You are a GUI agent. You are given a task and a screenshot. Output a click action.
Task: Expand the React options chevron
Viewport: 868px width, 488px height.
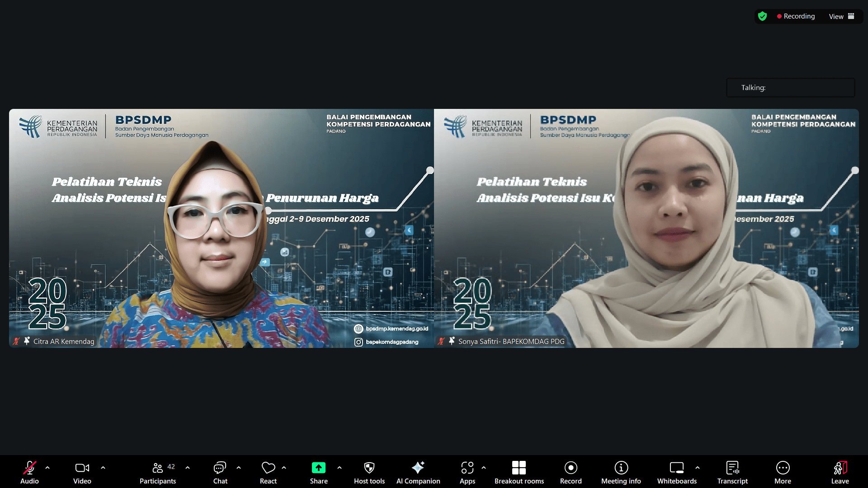tap(284, 468)
